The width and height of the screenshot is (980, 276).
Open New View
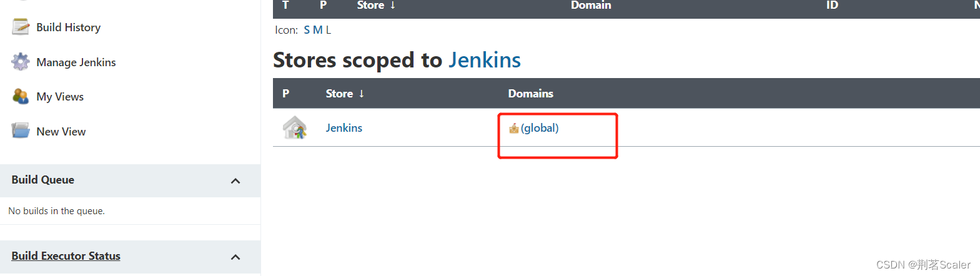[x=61, y=132]
